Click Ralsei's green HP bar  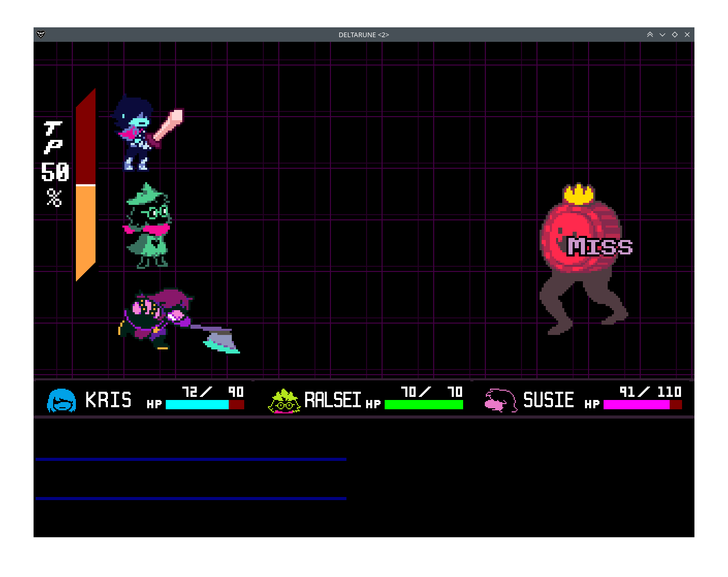[x=424, y=405]
